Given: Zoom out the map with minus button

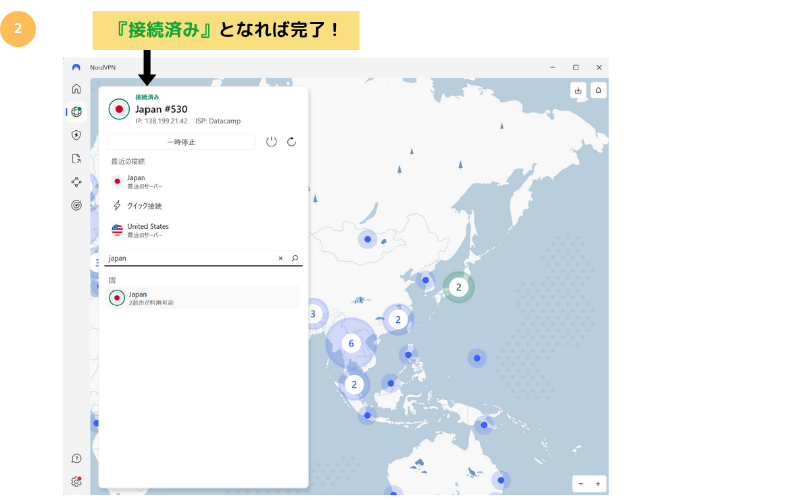Looking at the screenshot, I should [x=581, y=483].
